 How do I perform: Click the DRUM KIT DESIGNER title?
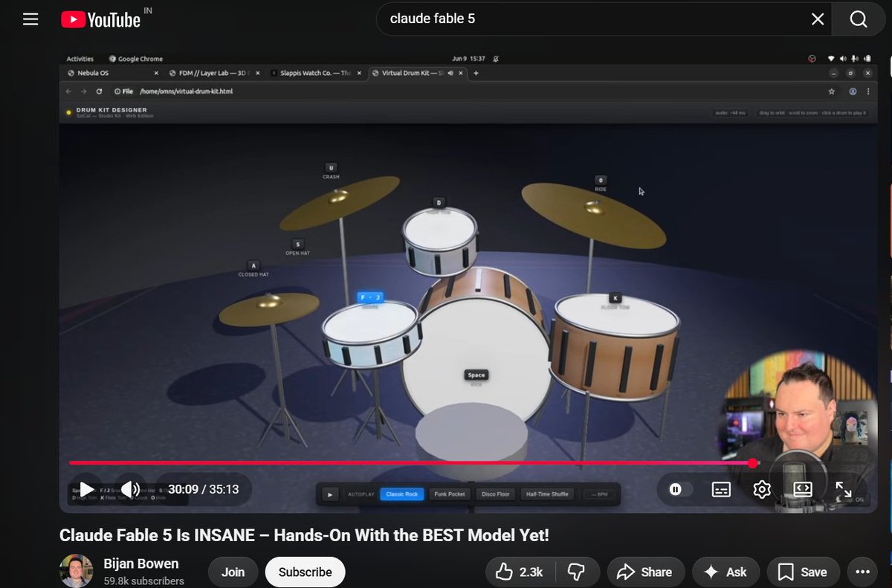tap(111, 110)
